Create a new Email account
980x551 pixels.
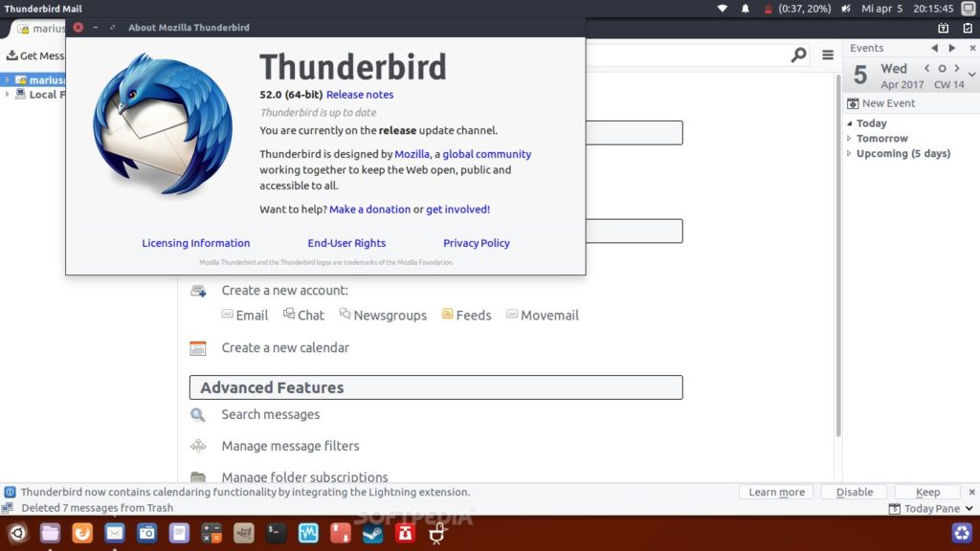[x=245, y=316]
